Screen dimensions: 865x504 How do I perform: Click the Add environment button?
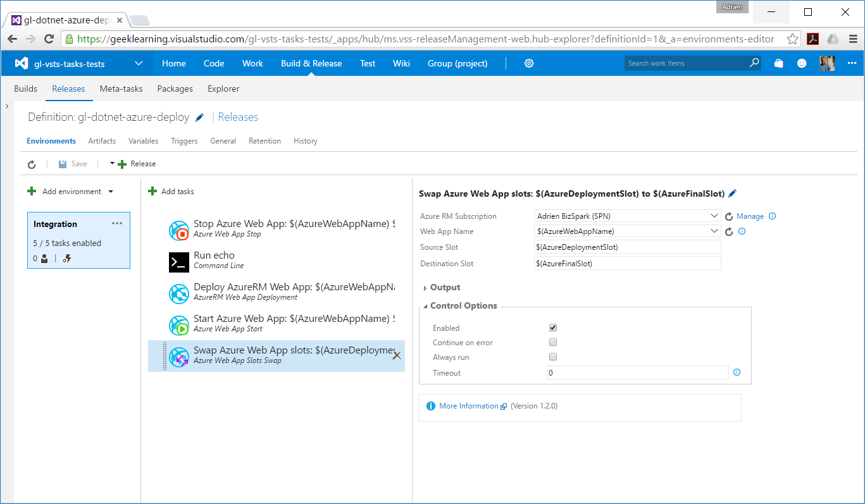[x=65, y=192]
